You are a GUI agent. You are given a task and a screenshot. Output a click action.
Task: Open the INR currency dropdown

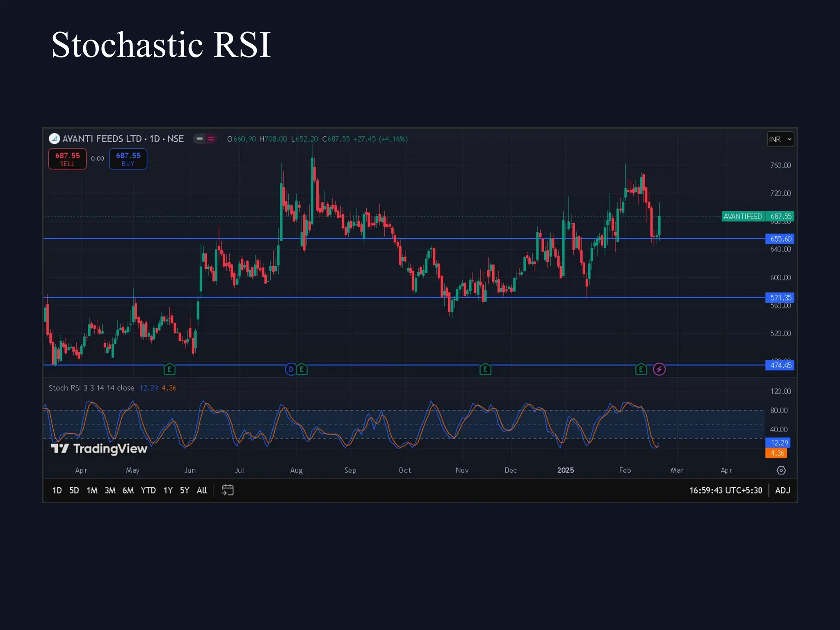pos(781,139)
